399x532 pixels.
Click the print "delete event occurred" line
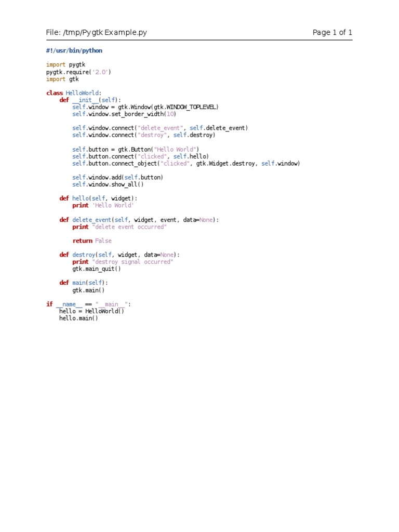tap(119, 227)
